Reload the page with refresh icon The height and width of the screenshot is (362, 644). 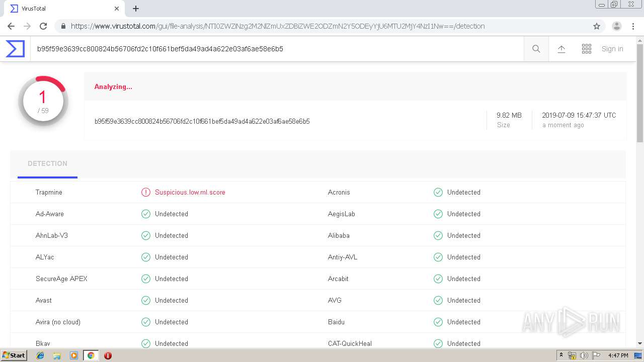coord(43,26)
